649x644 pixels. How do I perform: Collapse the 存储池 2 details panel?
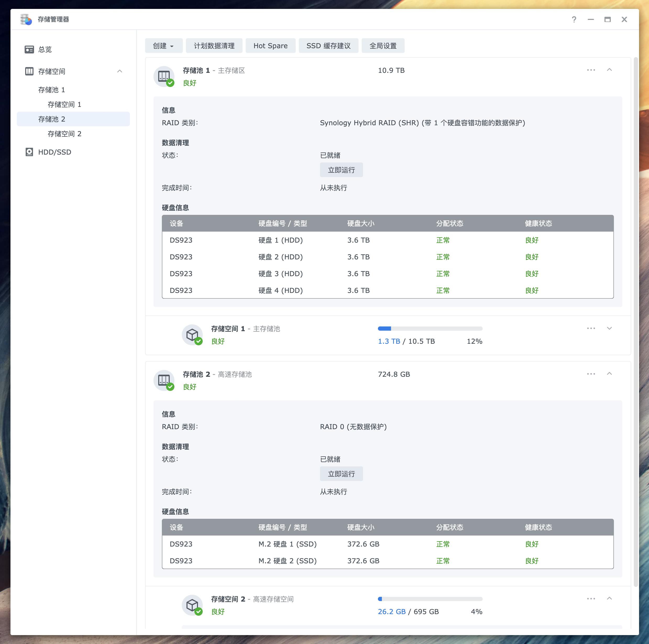pyautogui.click(x=610, y=373)
